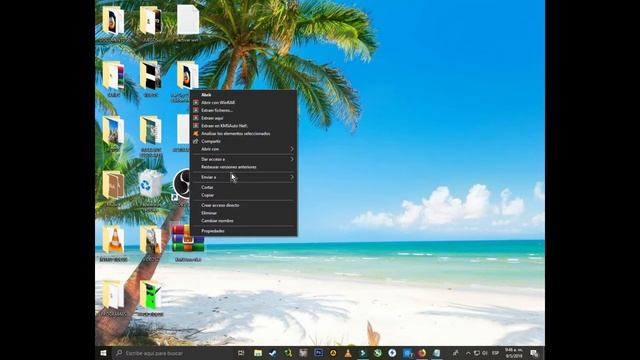Launch the OBS Studio desktop shortcut
The image size is (640, 360).
(x=181, y=184)
